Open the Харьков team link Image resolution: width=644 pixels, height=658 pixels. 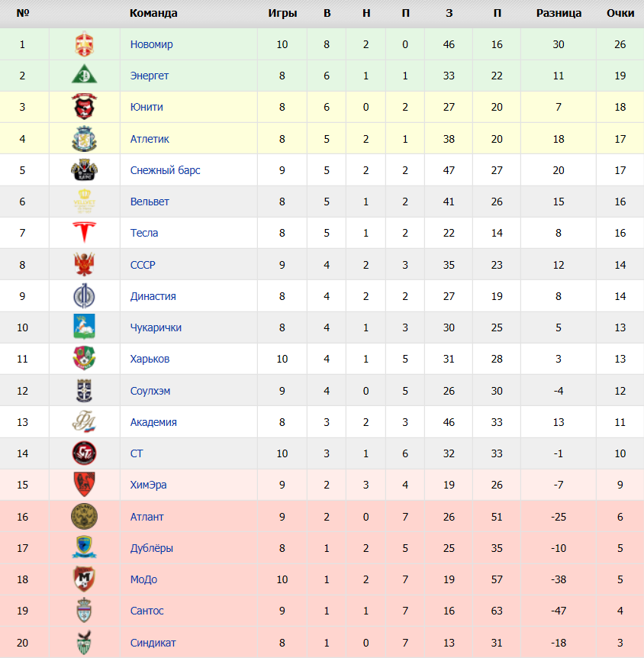pos(150,359)
